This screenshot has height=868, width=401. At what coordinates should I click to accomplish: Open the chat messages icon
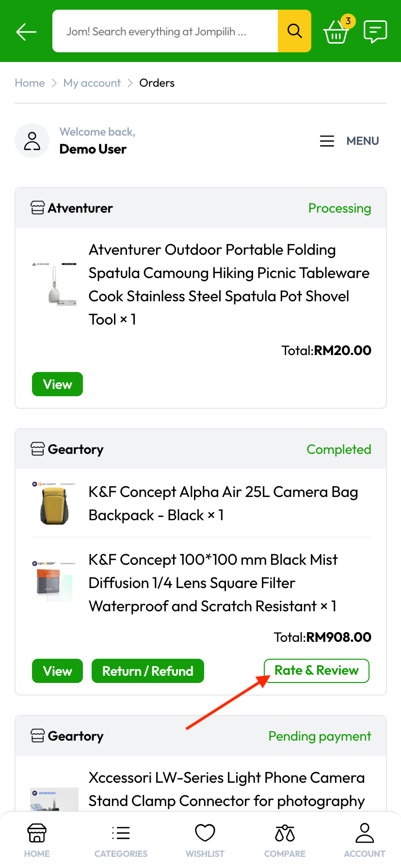pos(375,31)
